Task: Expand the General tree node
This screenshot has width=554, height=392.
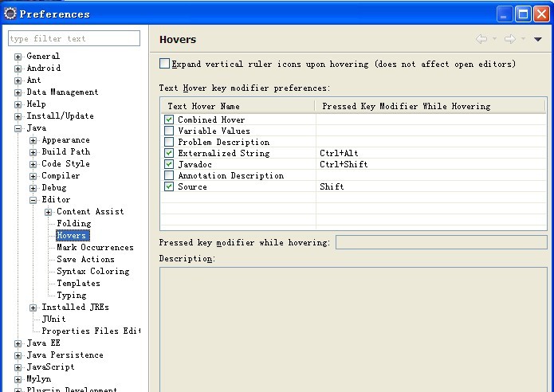Action: tap(18, 57)
